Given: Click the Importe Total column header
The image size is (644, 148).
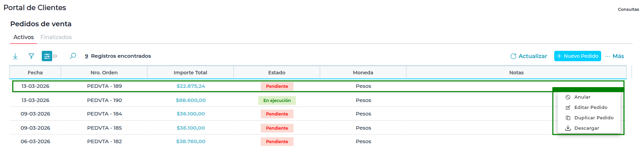Looking at the screenshot, I should click(190, 73).
